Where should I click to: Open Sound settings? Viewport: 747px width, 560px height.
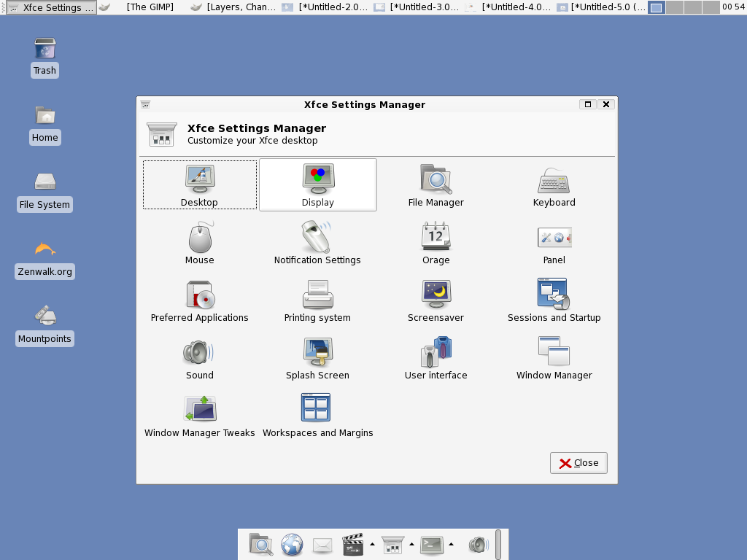pyautogui.click(x=200, y=357)
